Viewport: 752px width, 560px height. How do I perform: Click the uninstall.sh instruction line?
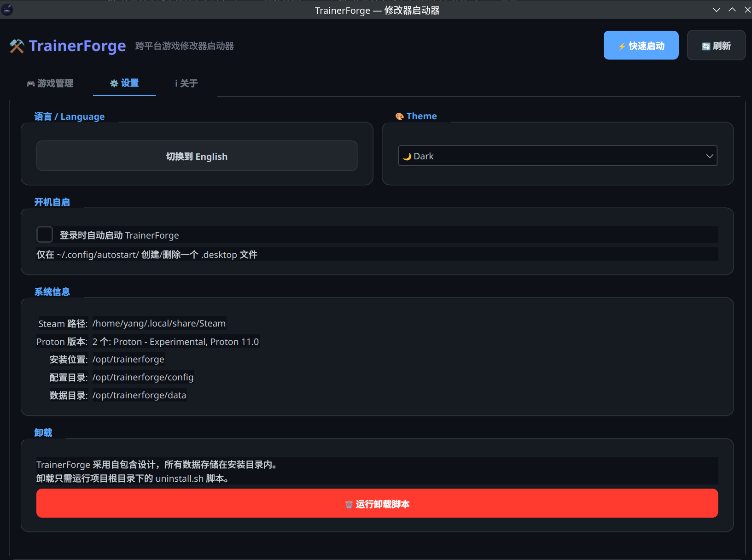[133, 478]
